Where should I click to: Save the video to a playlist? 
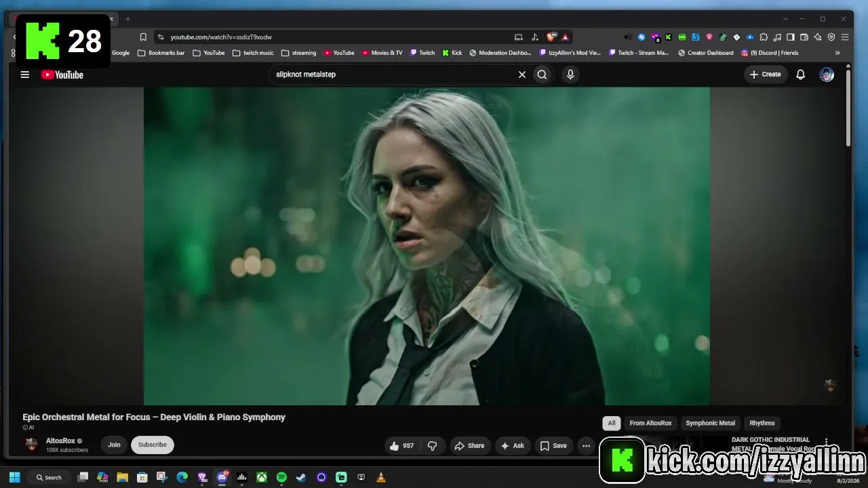click(x=553, y=445)
